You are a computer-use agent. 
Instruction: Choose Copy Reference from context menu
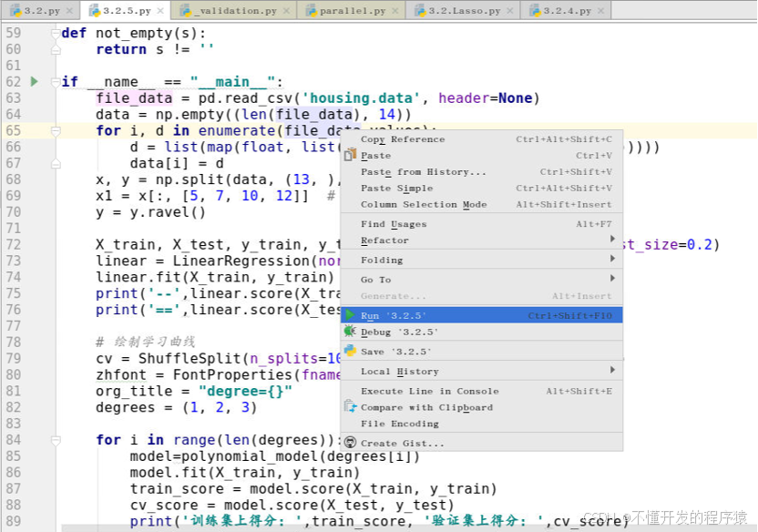[x=481, y=139]
